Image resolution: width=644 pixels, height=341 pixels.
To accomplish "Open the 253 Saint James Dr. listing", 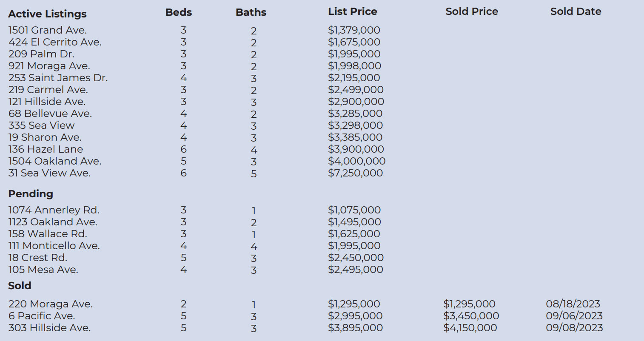I will click(58, 78).
